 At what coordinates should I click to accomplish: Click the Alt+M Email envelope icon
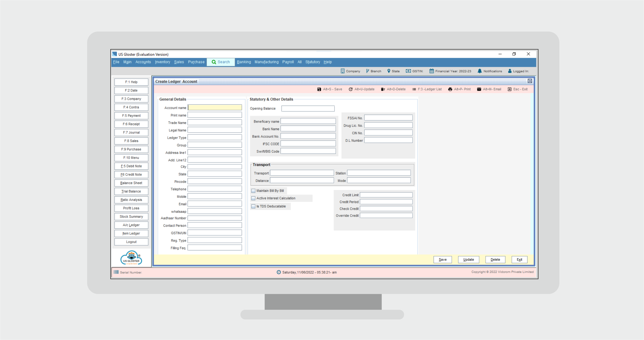(x=479, y=89)
